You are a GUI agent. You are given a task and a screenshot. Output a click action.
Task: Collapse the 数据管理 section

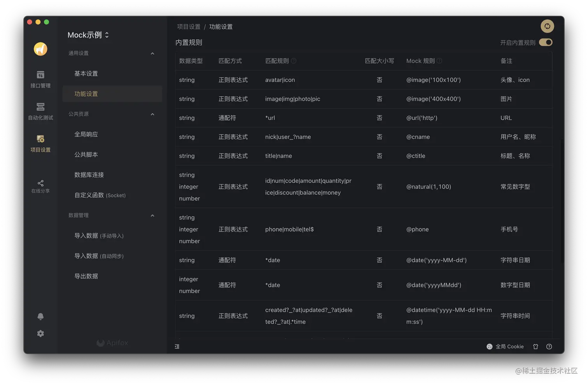pyautogui.click(x=152, y=215)
